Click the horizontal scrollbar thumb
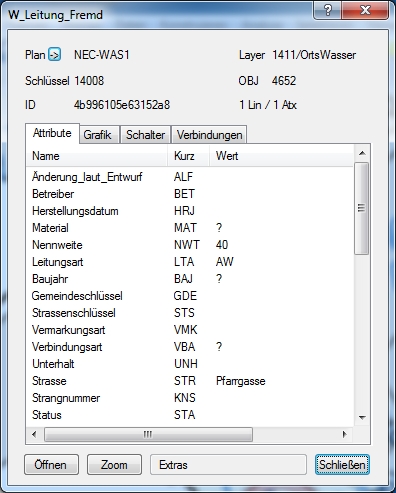396x493 pixels. (148, 435)
